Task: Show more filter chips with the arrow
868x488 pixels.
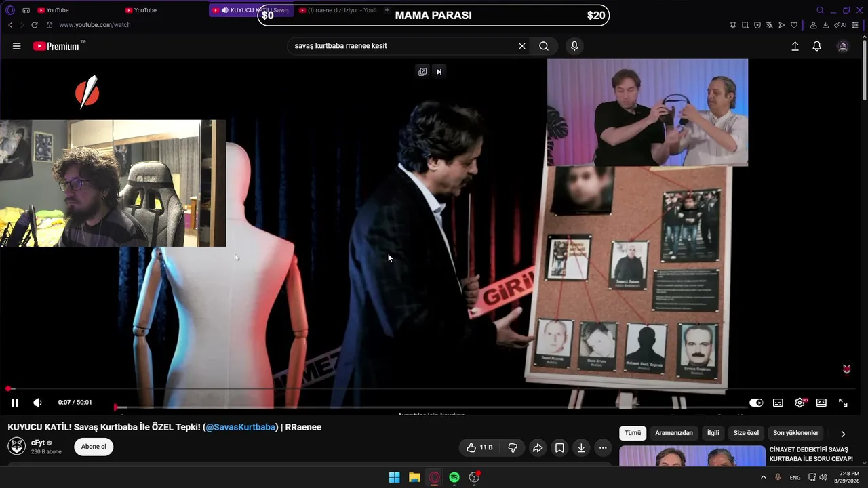Action: pyautogui.click(x=843, y=434)
